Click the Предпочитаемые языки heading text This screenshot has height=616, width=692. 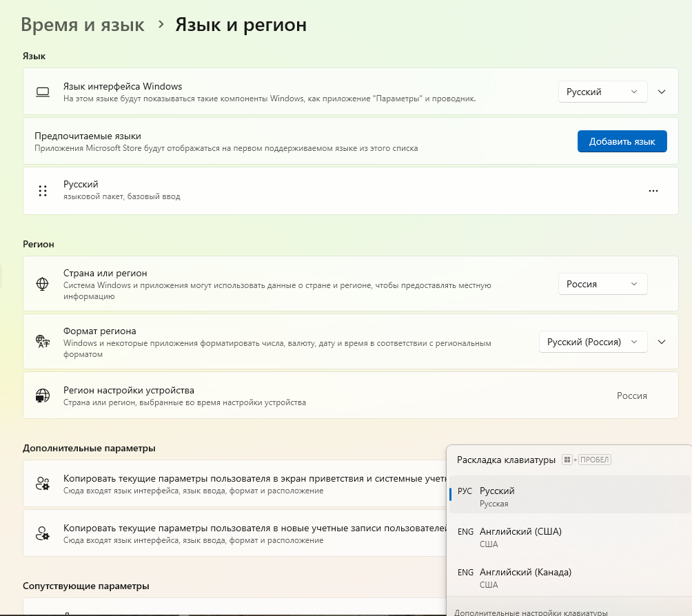(x=88, y=136)
